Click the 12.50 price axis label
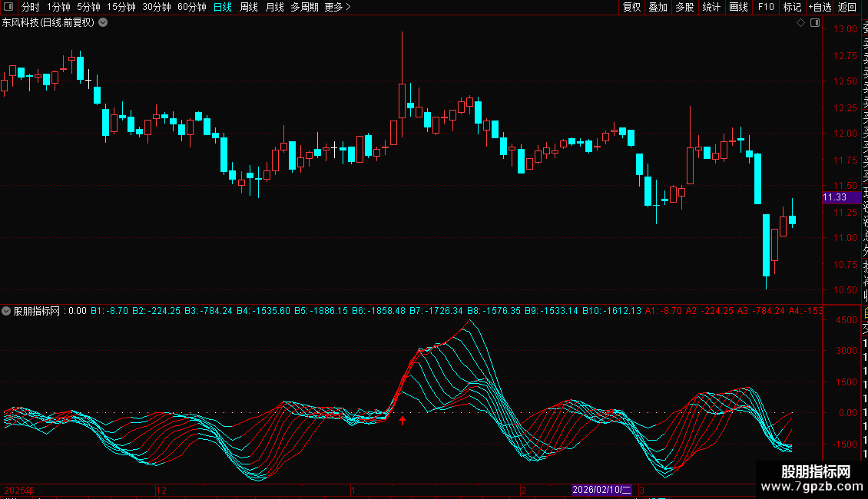Viewport: 868px width, 499px height. tap(845, 81)
